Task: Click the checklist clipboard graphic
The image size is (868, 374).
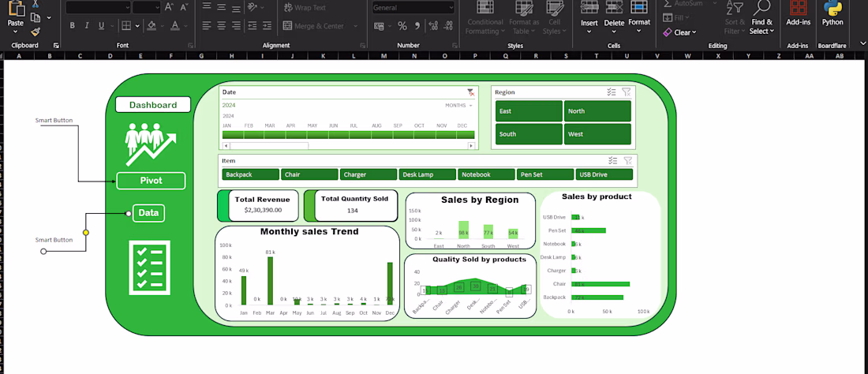Action: pos(149,267)
